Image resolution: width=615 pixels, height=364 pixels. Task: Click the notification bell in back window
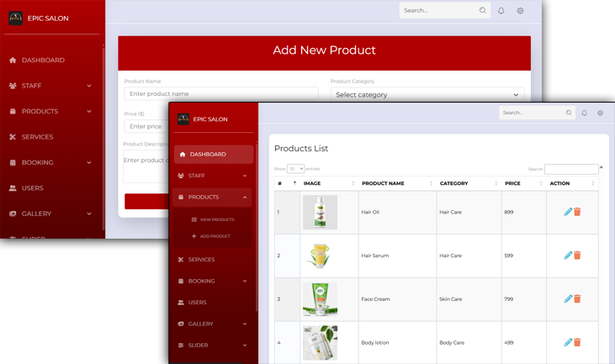tap(501, 11)
